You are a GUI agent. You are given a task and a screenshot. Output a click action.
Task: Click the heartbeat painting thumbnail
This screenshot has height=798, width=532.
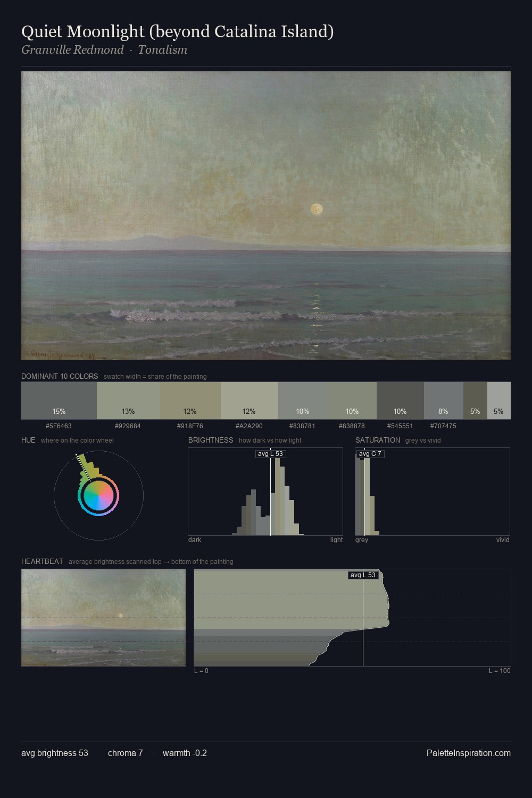pyautogui.click(x=104, y=618)
